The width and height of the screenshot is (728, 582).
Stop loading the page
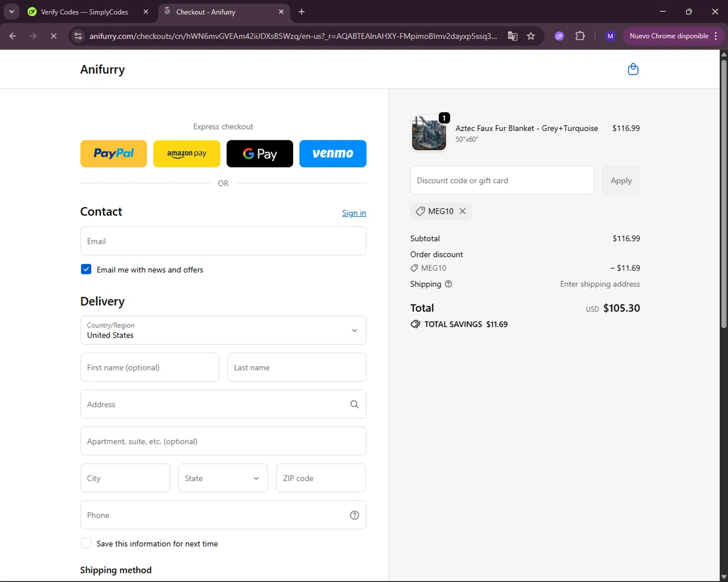coord(53,36)
